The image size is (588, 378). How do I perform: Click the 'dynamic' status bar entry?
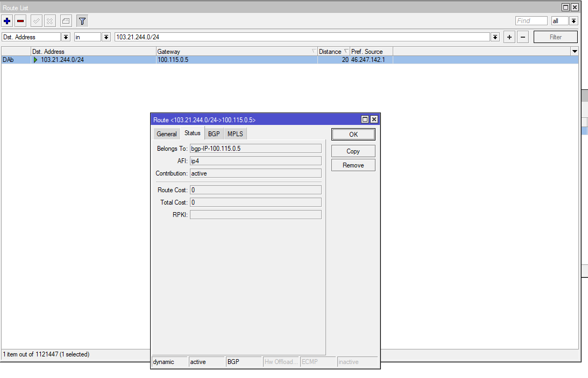pyautogui.click(x=169, y=362)
